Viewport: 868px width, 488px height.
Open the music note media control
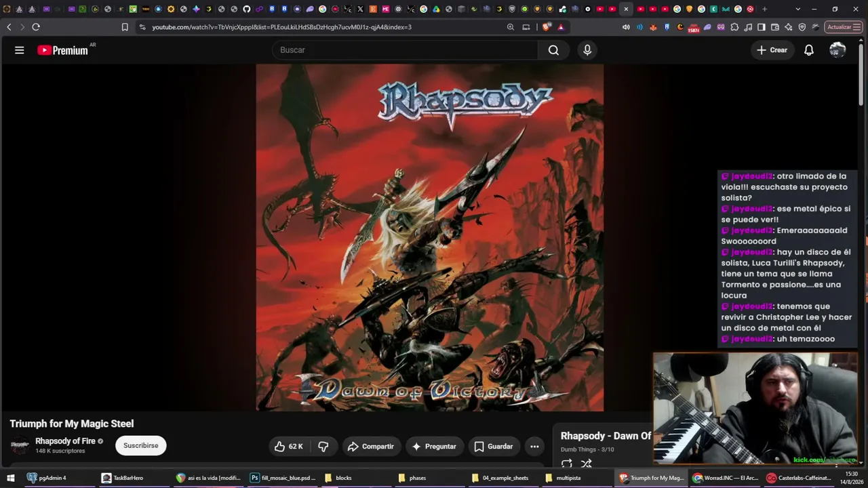[x=748, y=27]
